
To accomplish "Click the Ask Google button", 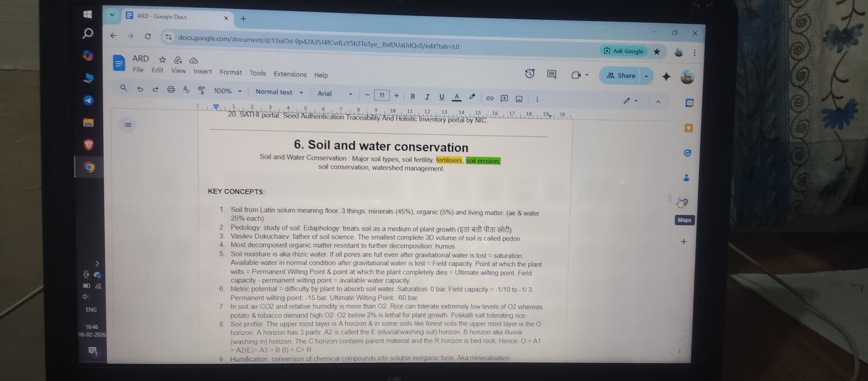I will [x=623, y=51].
